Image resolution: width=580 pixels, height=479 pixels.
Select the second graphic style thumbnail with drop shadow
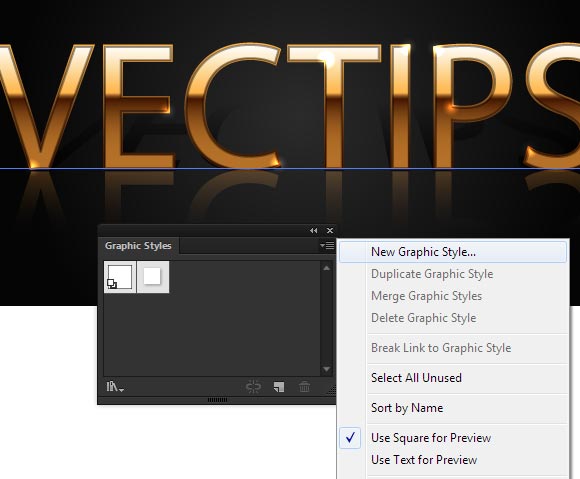pyautogui.click(x=153, y=277)
